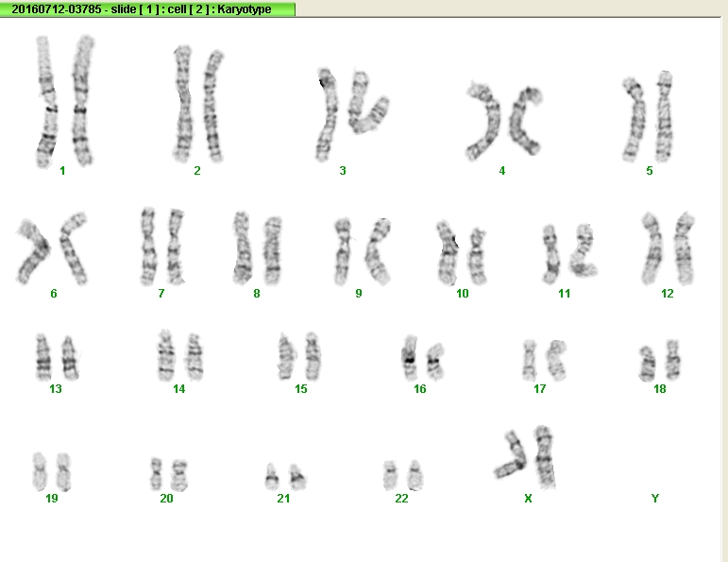The width and height of the screenshot is (728, 562).
Task: Click the chromosome 3 pair
Action: [x=352, y=114]
